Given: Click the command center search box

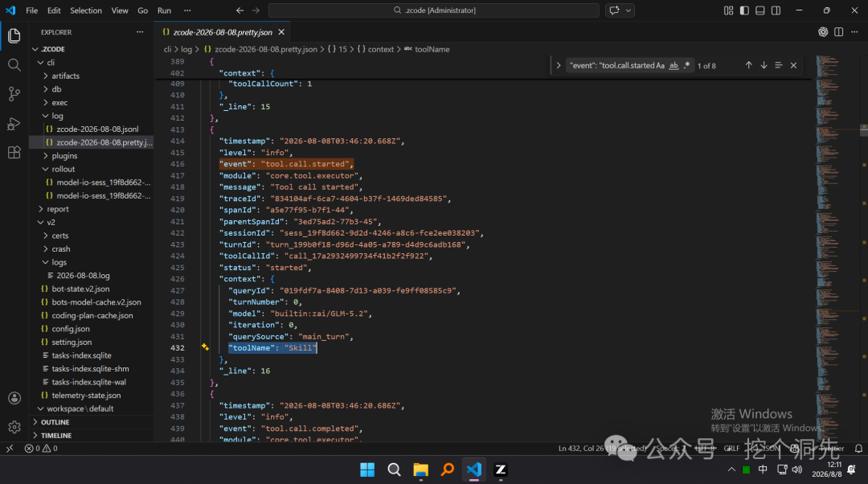Looking at the screenshot, I should click(434, 10).
